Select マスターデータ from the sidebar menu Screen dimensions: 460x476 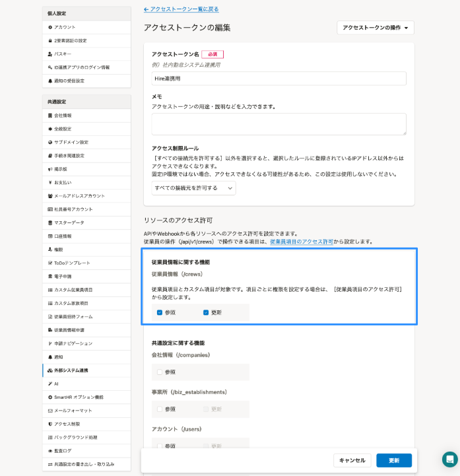[69, 222]
